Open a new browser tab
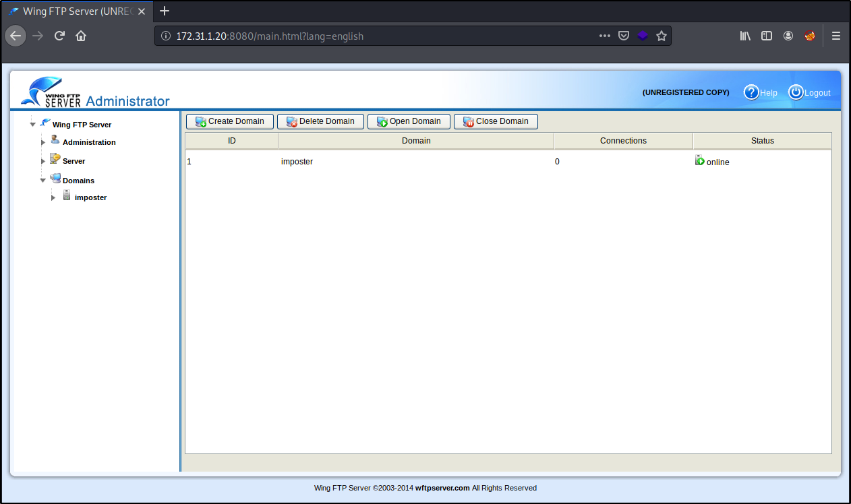The width and height of the screenshot is (851, 504). (165, 11)
